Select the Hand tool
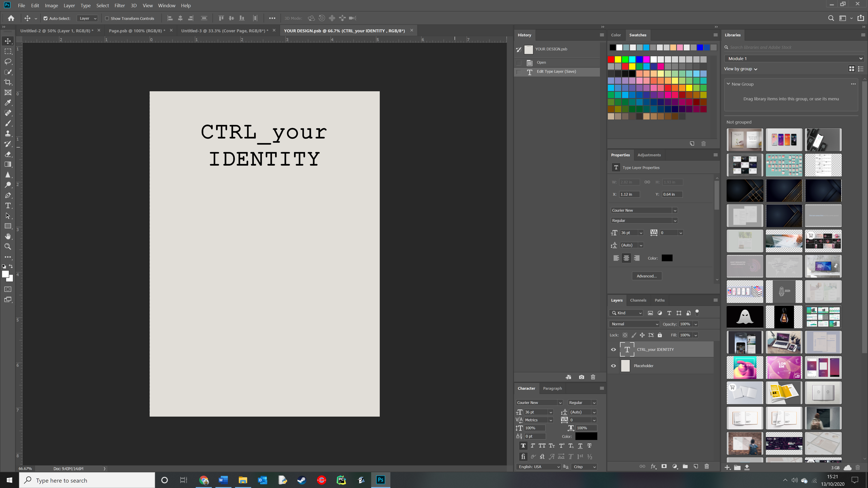Viewport: 868px width, 488px height. point(8,236)
